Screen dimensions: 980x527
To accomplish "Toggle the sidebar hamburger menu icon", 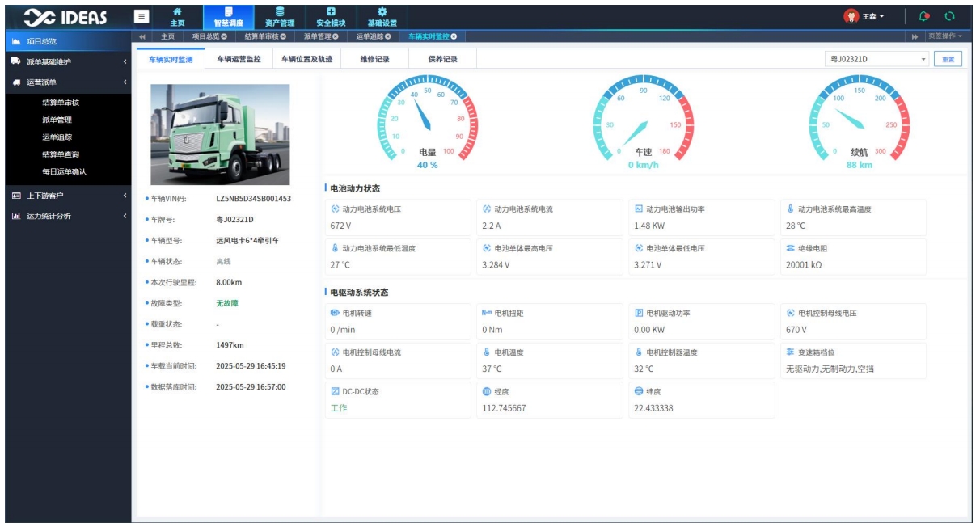I will 142,16.
